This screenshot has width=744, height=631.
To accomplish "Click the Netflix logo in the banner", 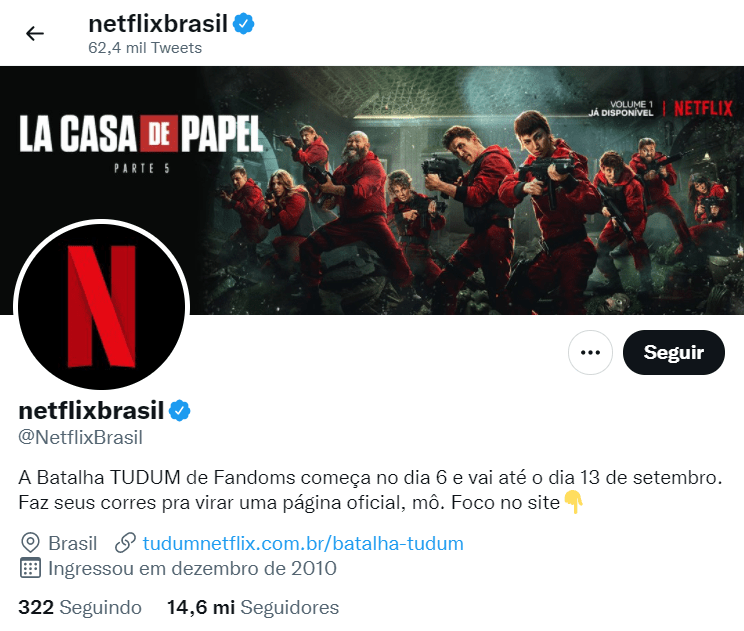I will 703,109.
